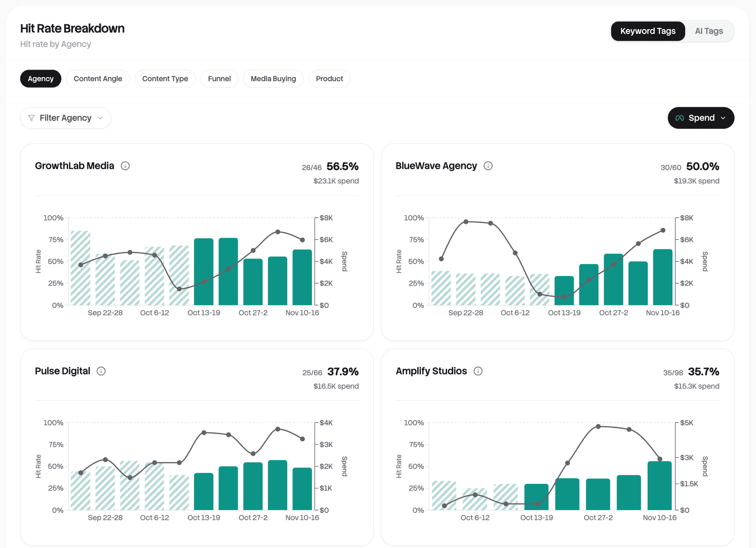Select the Keyword Tags toggle

point(648,31)
